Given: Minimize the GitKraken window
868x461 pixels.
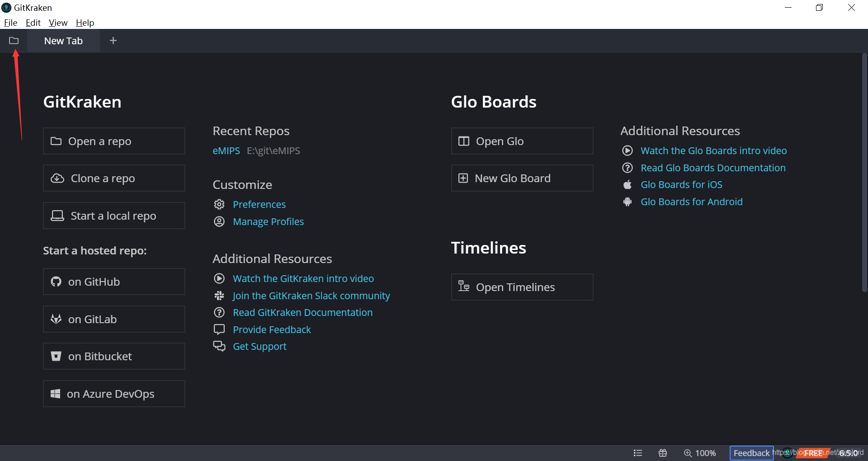Looking at the screenshot, I should coord(788,8).
